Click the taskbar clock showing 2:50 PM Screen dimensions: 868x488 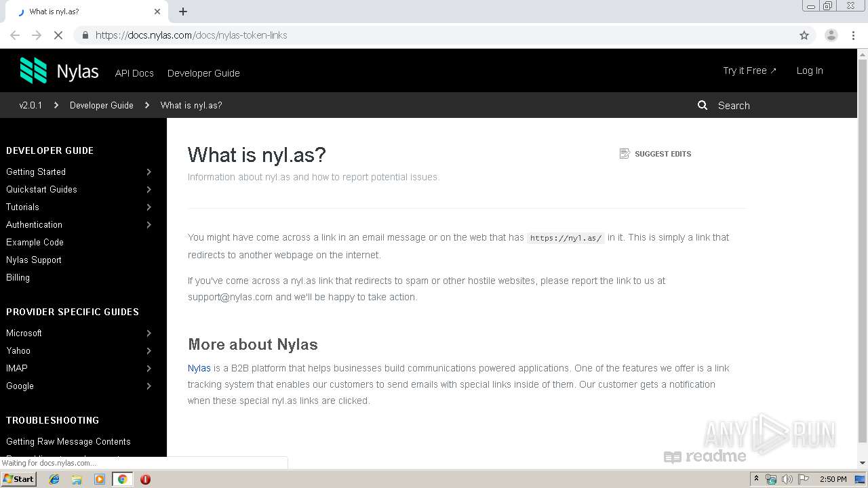coord(833,479)
